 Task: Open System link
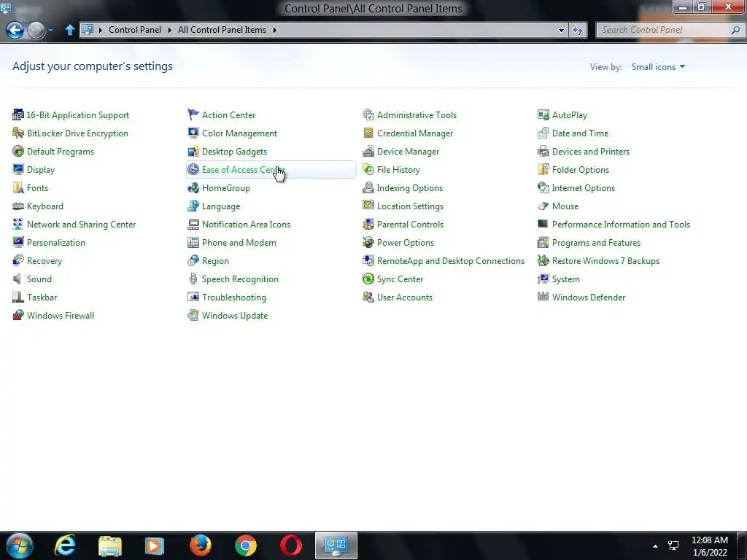tap(565, 279)
